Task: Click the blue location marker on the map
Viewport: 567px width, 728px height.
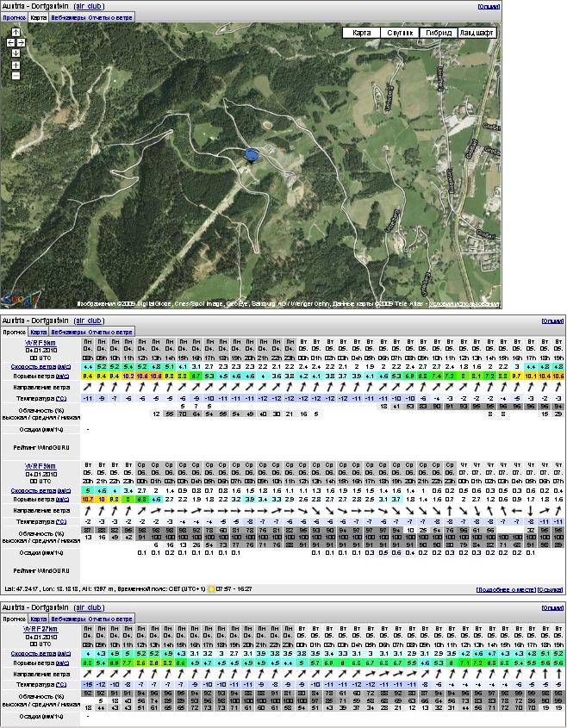Action: point(252,154)
